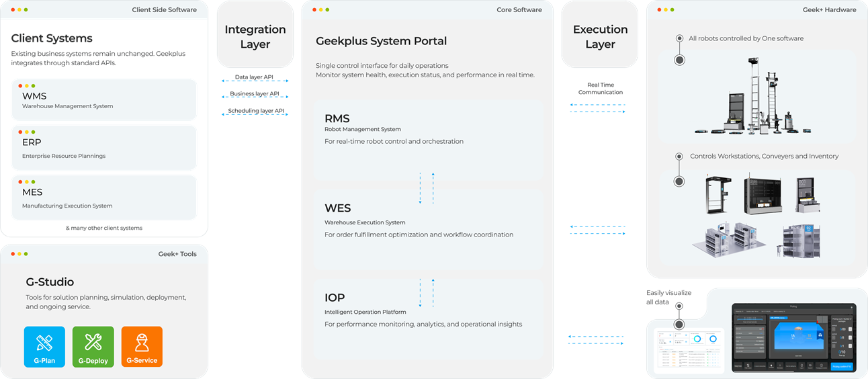The width and height of the screenshot is (868, 379).
Task: Click the 'Easily visualize all data' caption
Action: pyautogui.click(x=668, y=297)
